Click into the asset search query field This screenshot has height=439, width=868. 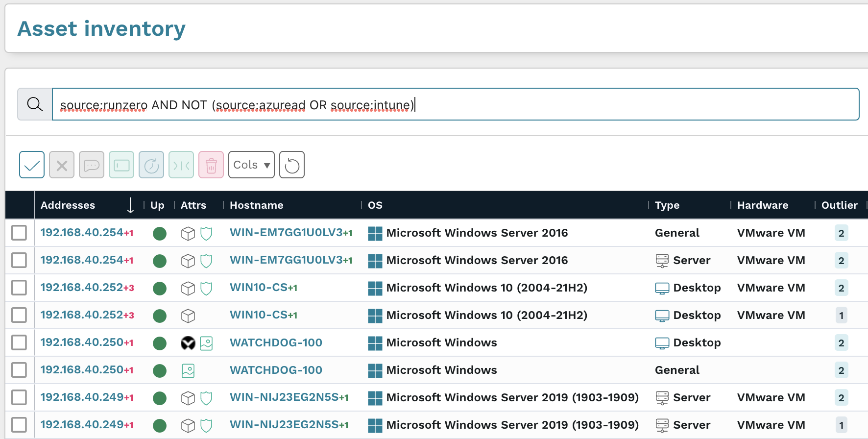[588, 104]
